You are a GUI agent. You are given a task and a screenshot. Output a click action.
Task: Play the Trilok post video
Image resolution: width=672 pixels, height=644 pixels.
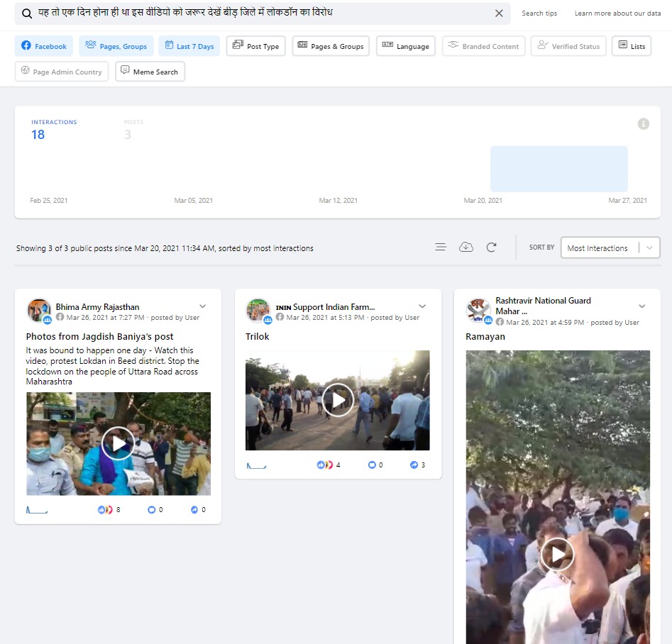[338, 400]
